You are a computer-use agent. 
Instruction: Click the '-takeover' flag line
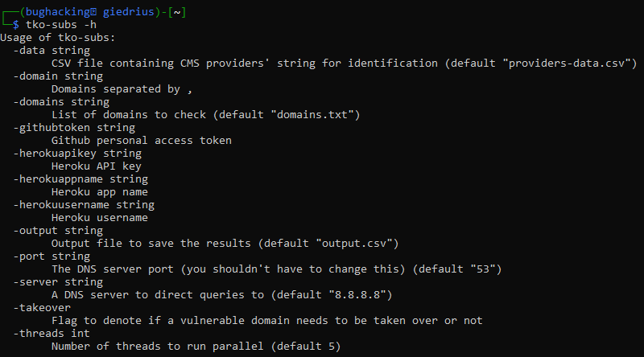(x=42, y=308)
